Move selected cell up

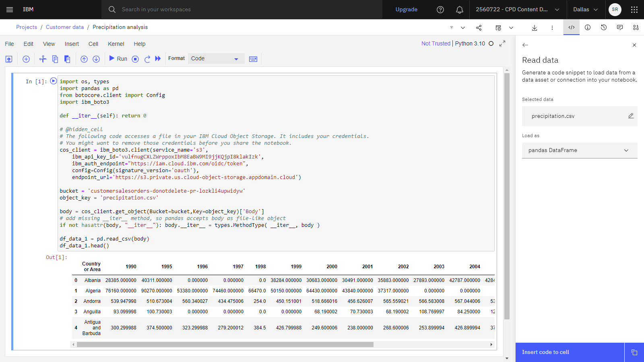(84, 59)
